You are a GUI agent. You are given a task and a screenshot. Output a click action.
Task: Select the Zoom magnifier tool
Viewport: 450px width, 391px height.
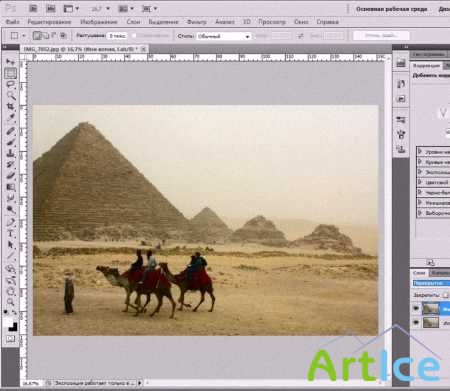coord(11,302)
